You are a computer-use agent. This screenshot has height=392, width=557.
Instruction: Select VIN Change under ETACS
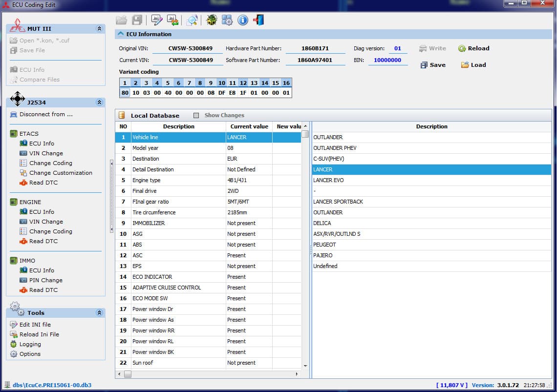[x=46, y=153]
